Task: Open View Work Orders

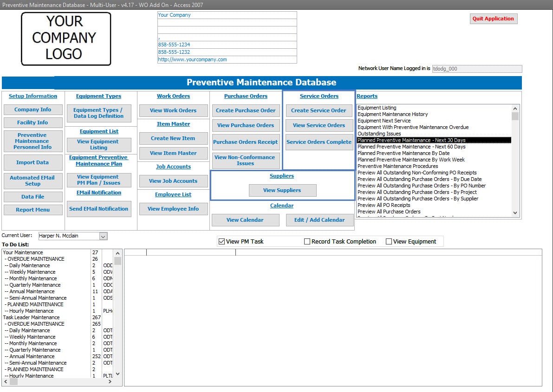Action: click(x=173, y=110)
